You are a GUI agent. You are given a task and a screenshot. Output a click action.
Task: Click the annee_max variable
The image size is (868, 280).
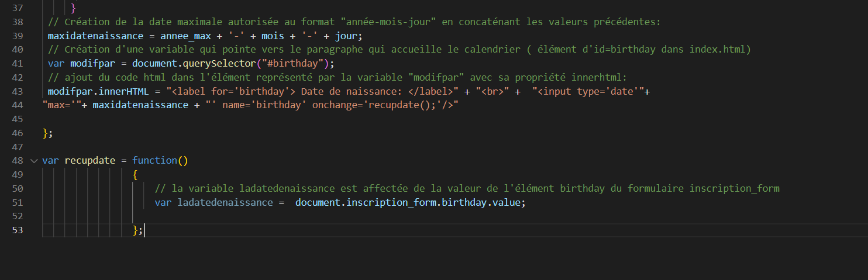[185, 36]
